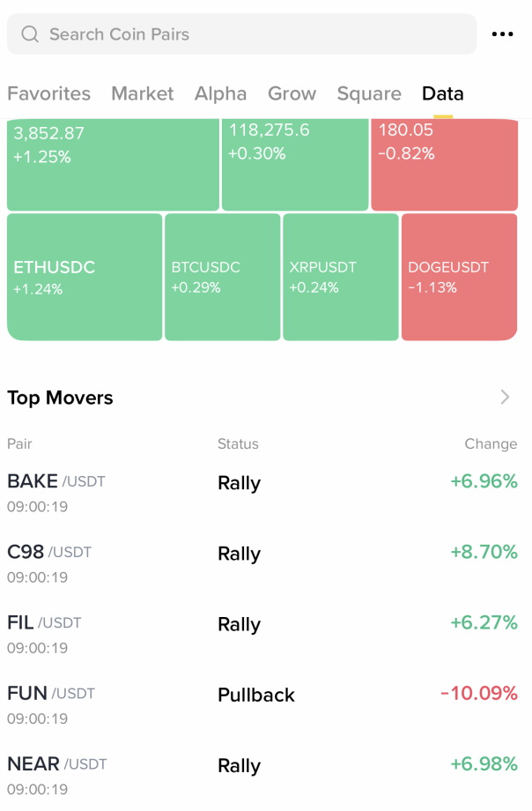Expand Top Movers with the chevron arrow
Screen dimensions: 532x811
coord(505,398)
